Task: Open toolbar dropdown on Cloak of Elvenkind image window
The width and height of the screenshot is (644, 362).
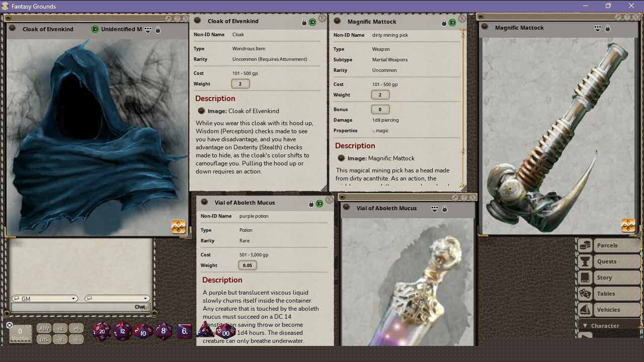Action: coord(148,30)
